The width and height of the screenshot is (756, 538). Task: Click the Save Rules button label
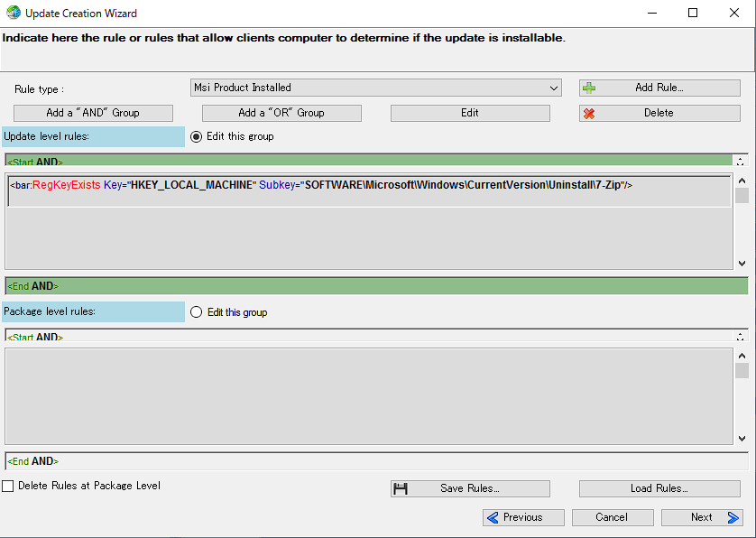click(x=470, y=488)
